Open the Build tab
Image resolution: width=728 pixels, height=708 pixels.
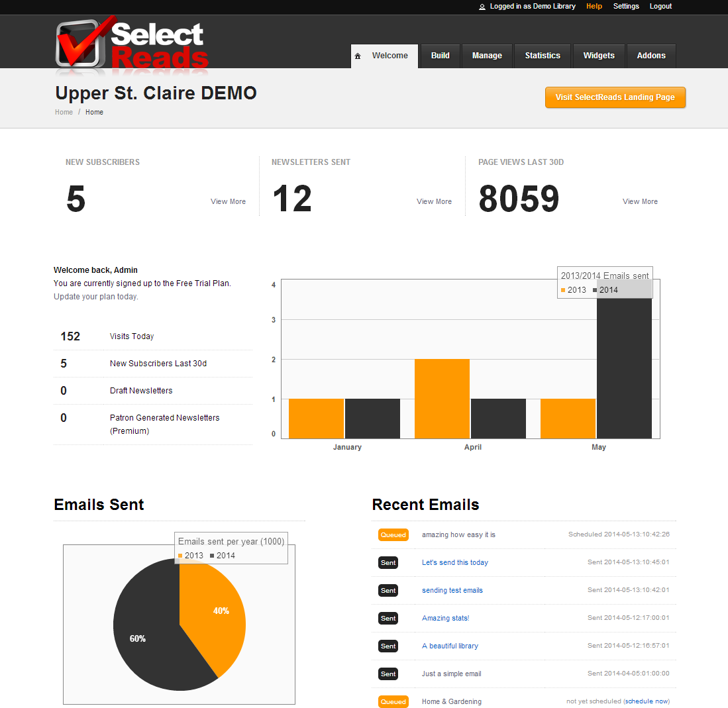click(440, 56)
